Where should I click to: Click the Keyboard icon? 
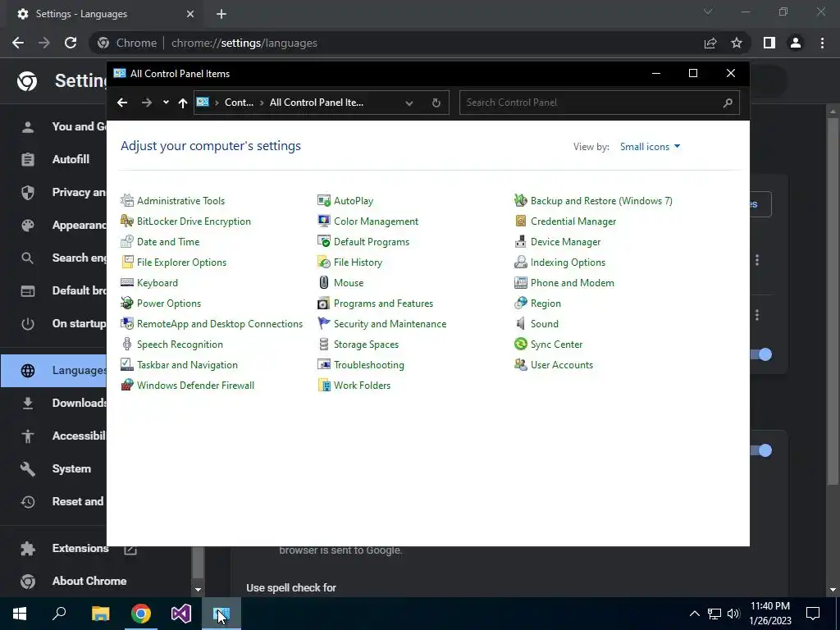click(127, 282)
